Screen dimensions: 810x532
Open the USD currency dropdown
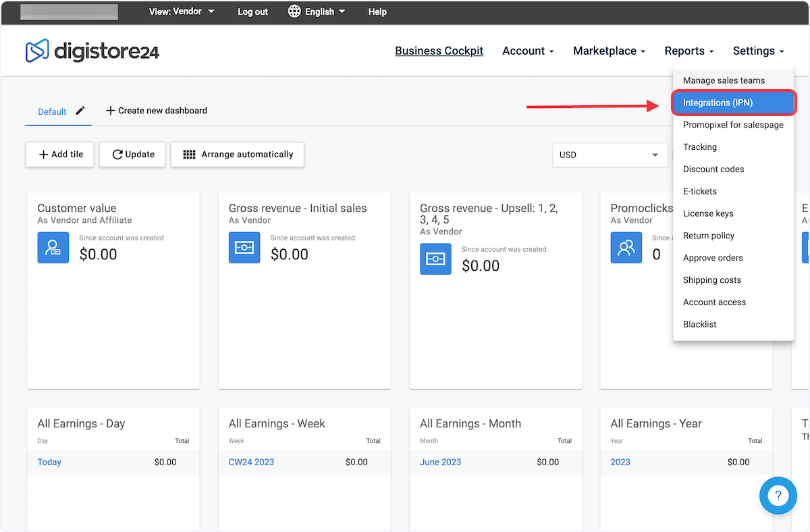coord(610,155)
